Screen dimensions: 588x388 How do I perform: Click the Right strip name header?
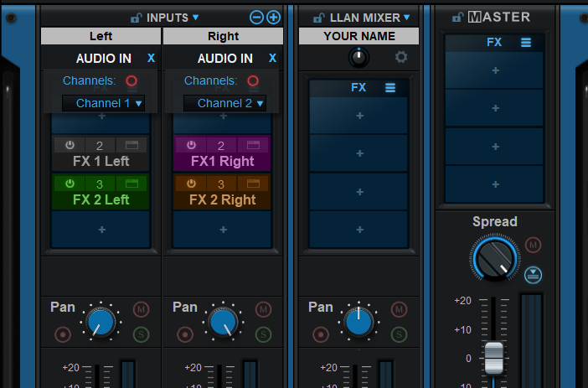pos(223,36)
